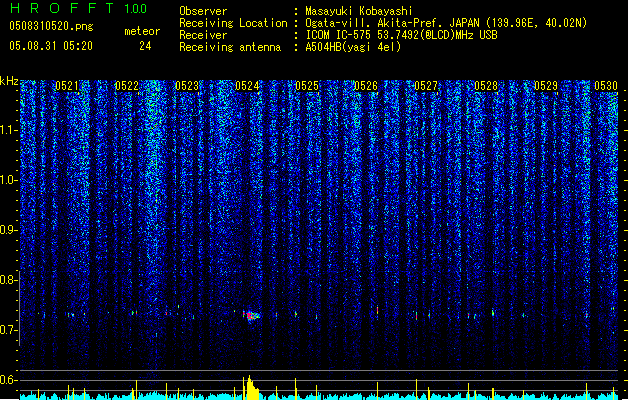Image resolution: width=629 pixels, height=400 pixels.
Task: Click receiver text ICOM IC-575 53.7492 MHz USB
Action: (401, 35)
